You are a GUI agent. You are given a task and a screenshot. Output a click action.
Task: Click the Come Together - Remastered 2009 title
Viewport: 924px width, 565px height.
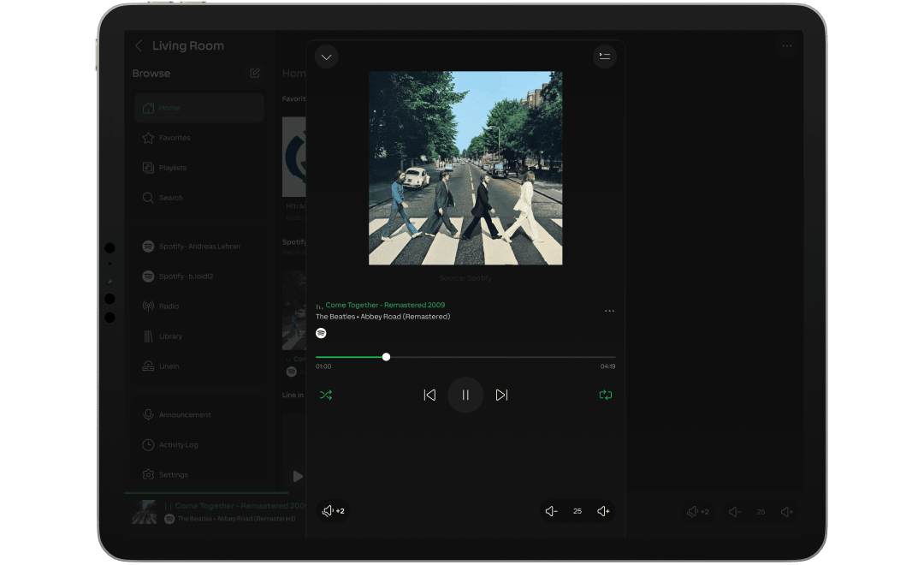[385, 305]
